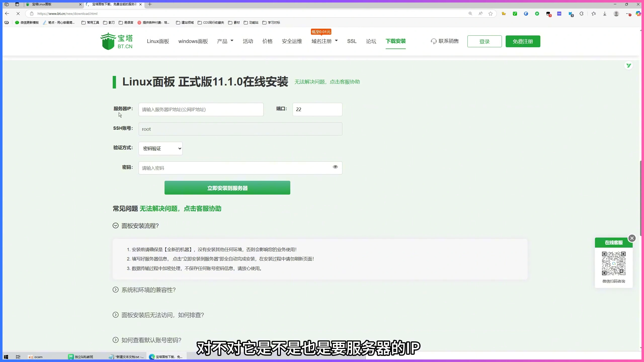Click the 宝塔 BT.CN logo
This screenshot has width=644, height=362.
coord(116,41)
